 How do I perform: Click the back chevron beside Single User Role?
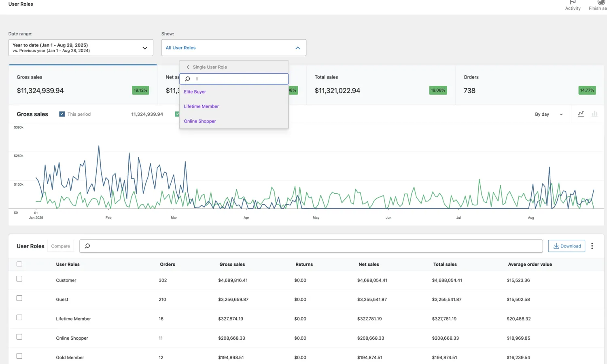click(188, 67)
